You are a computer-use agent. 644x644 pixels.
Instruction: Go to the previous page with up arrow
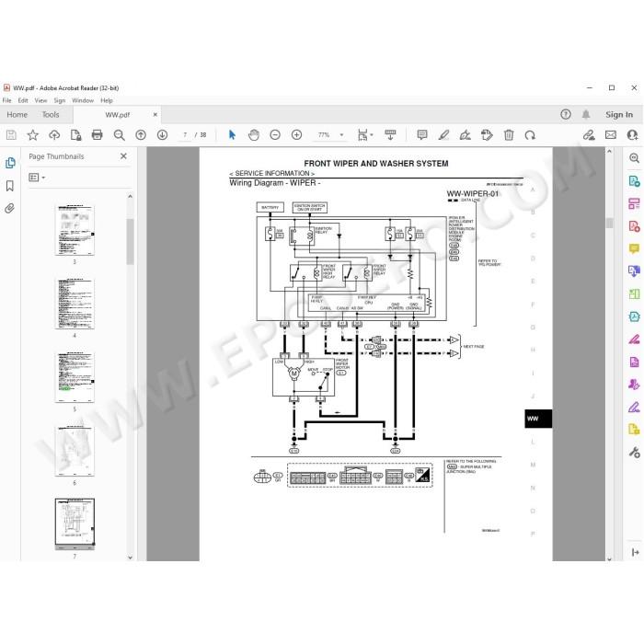point(141,134)
